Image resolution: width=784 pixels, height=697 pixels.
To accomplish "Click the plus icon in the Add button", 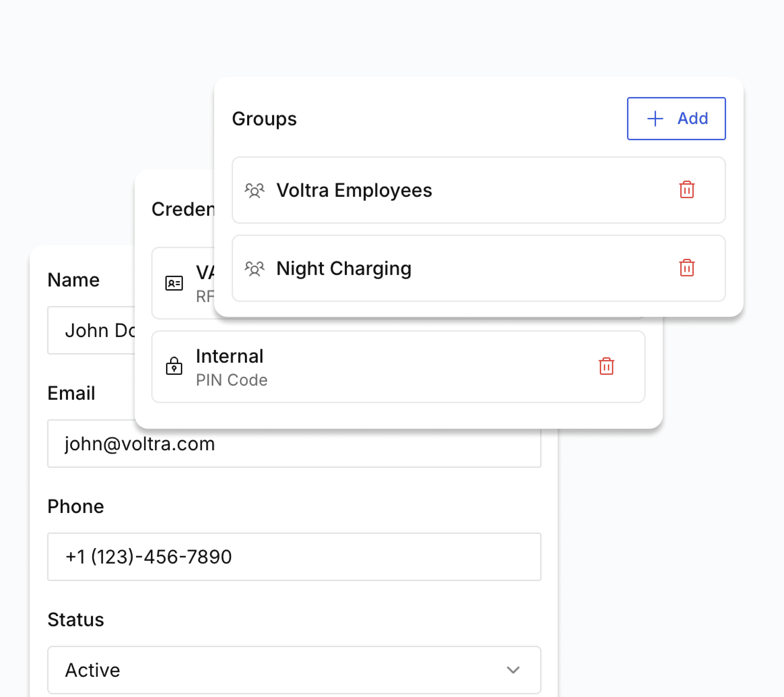I will tap(655, 119).
